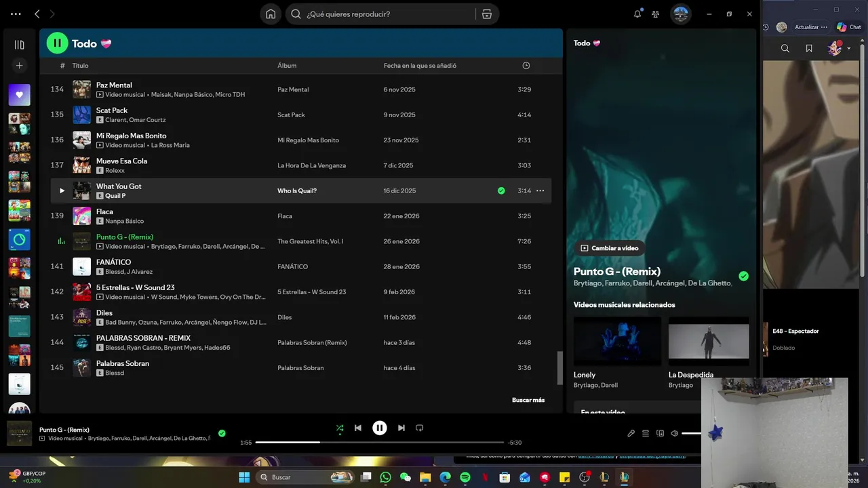The width and height of the screenshot is (868, 488).
Task: Open the play queue icon
Action: point(646,433)
